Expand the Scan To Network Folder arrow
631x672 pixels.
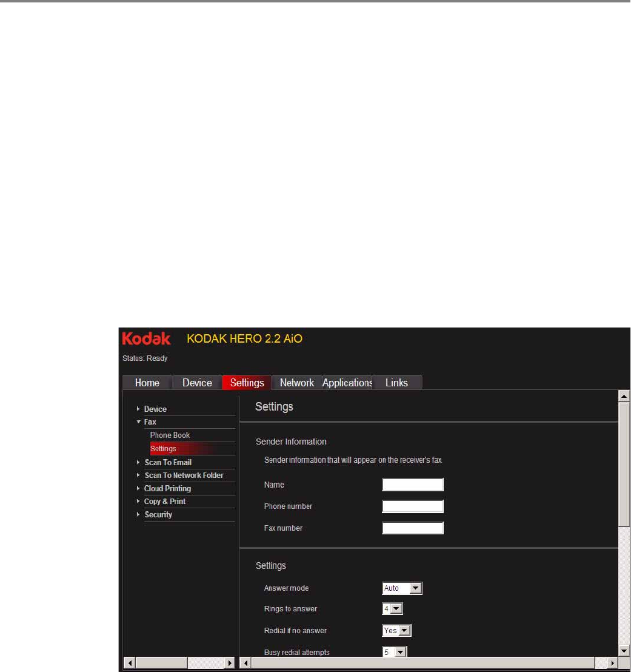[x=138, y=475]
